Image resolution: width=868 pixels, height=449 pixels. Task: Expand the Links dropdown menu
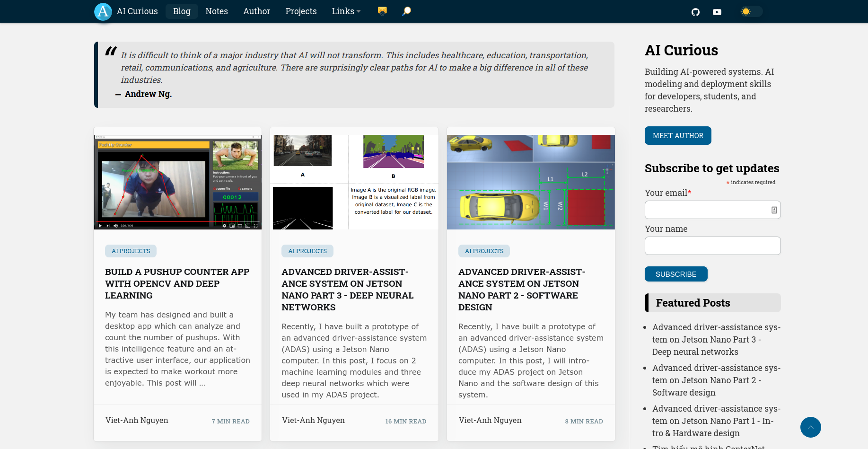pos(346,11)
